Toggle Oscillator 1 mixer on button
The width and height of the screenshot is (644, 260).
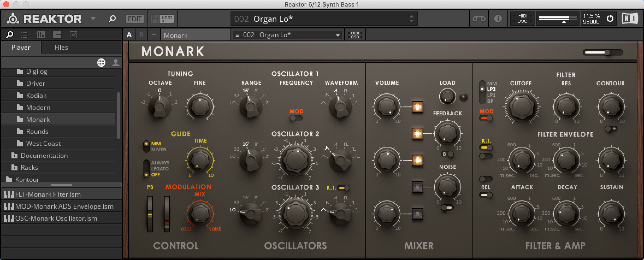point(417,107)
